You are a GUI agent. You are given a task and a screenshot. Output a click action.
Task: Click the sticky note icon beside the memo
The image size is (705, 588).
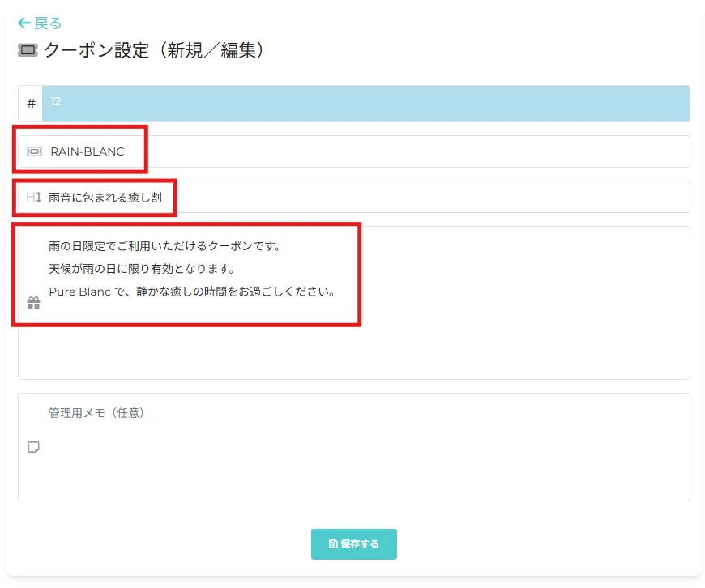[x=33, y=447]
